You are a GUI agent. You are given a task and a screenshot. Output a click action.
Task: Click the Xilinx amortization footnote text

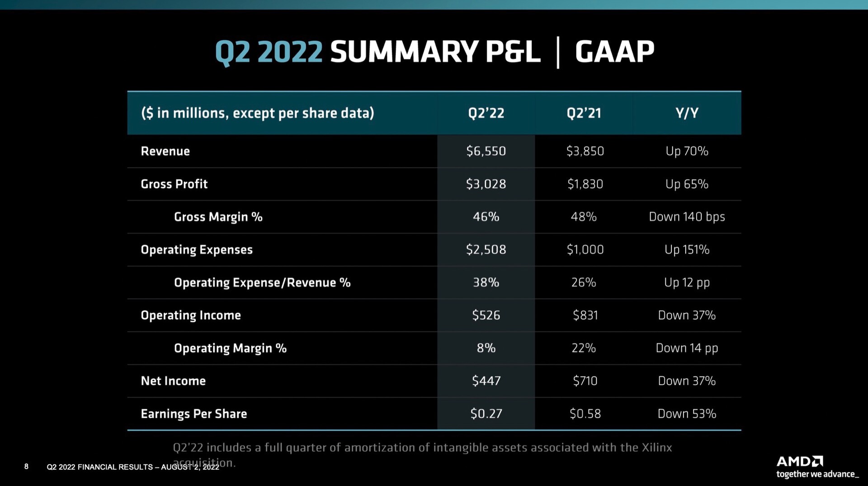422,448
